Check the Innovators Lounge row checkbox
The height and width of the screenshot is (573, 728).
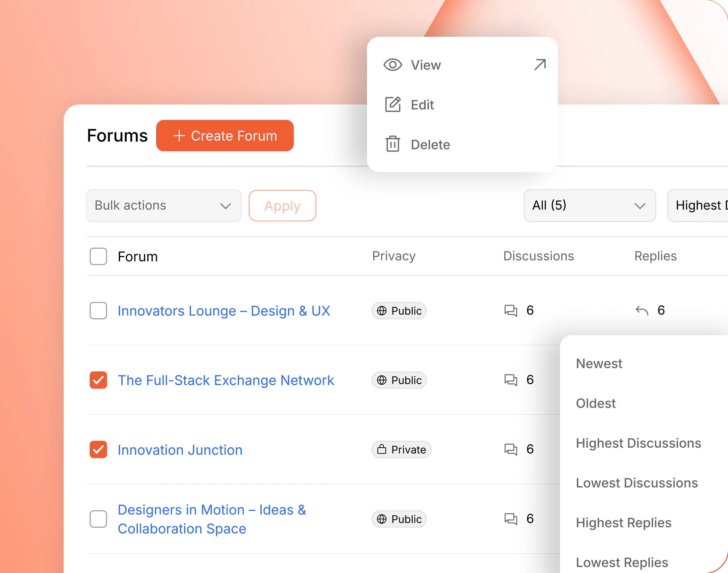pyautogui.click(x=98, y=311)
